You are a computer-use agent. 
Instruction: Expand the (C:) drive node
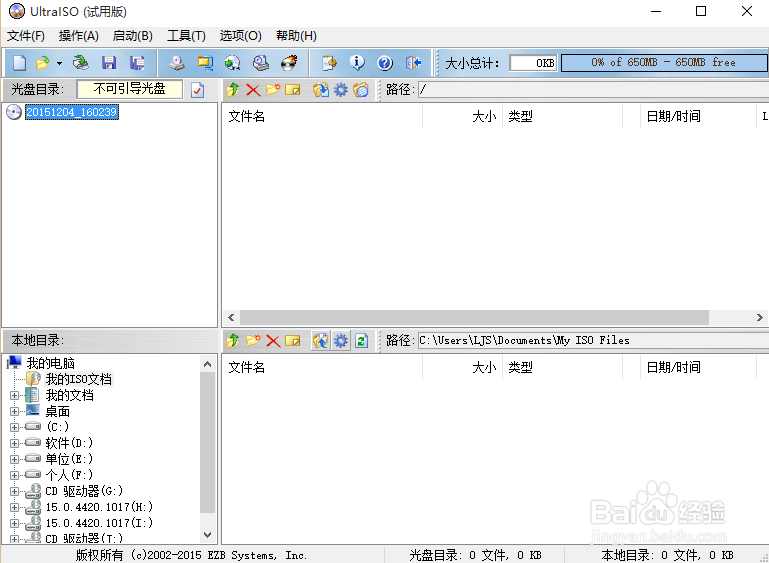tap(14, 427)
